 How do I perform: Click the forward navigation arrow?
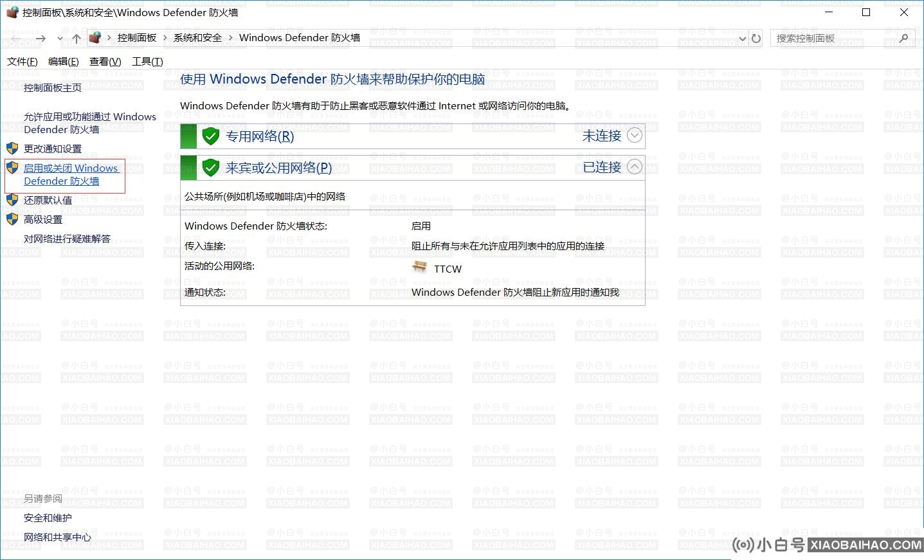[x=41, y=39]
